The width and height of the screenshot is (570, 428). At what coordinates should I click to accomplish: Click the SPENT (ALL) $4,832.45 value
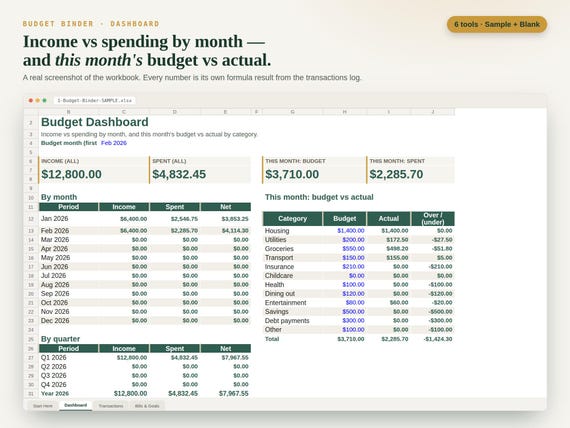179,174
